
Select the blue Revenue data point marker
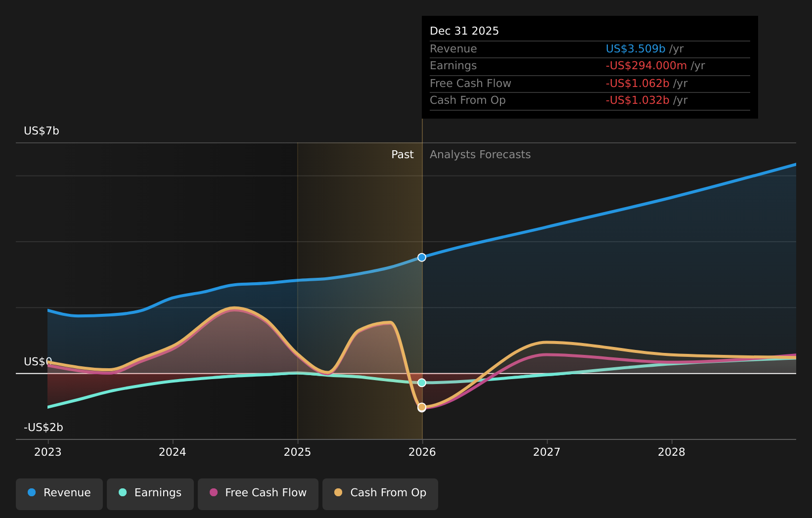[421, 257]
